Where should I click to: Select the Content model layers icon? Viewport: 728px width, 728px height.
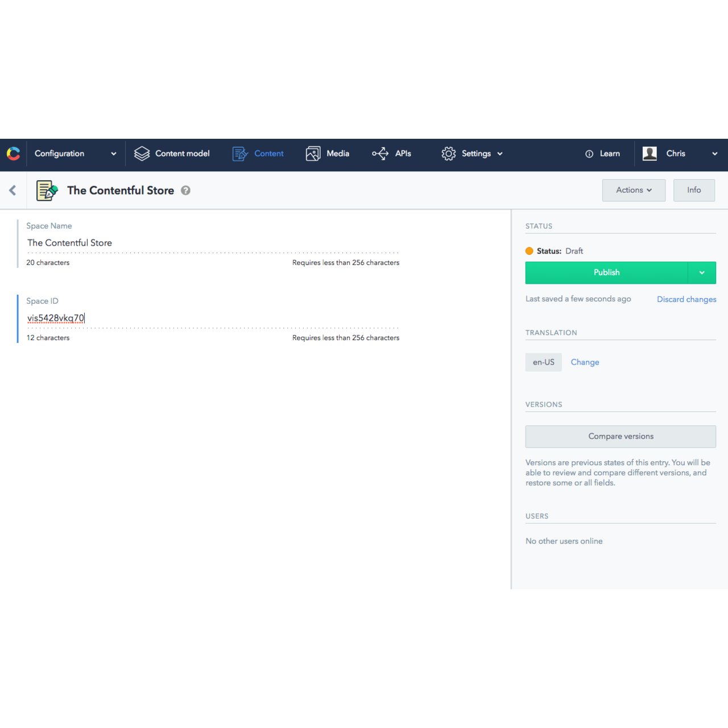point(141,154)
